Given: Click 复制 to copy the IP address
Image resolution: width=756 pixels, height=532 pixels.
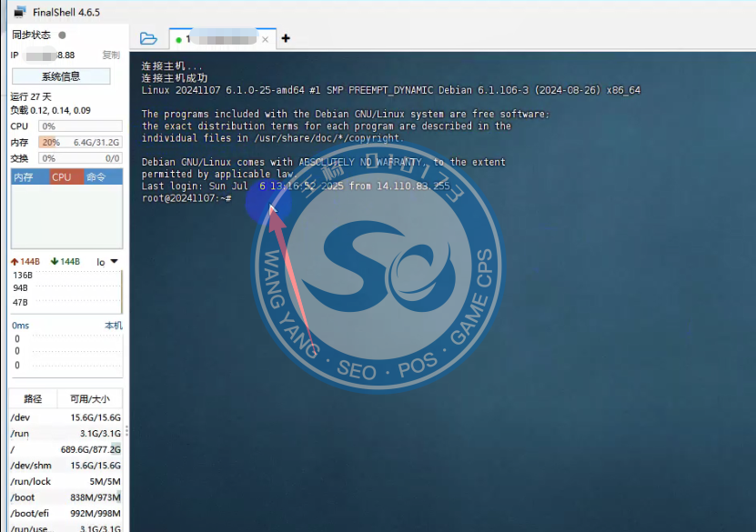Looking at the screenshot, I should [x=110, y=55].
